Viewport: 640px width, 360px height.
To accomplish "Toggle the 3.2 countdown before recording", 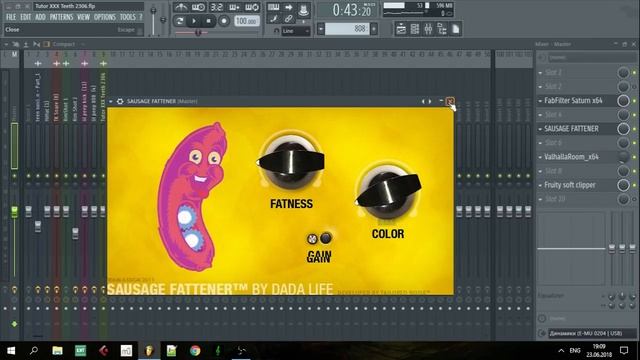I will 216,7.
